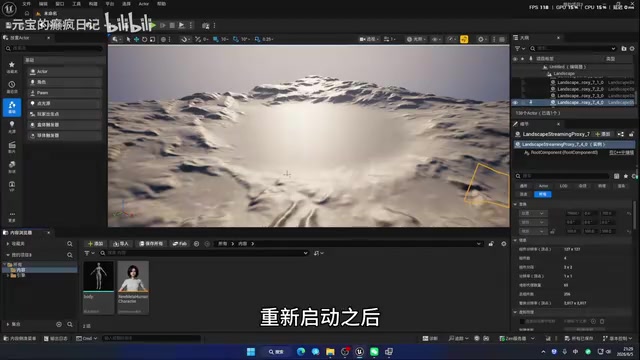Click the Unreal Engine logo icon

(x=9, y=8)
